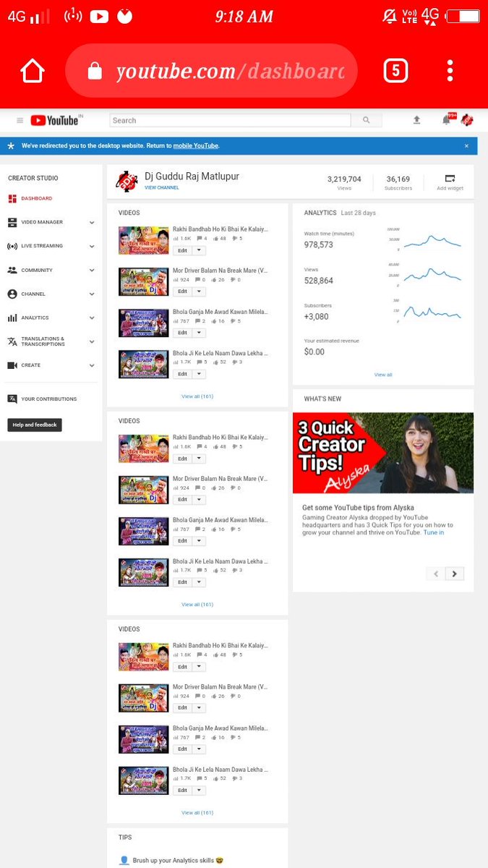
Task: Click the Subscribers +3,080 line chart
Action: pos(432,312)
